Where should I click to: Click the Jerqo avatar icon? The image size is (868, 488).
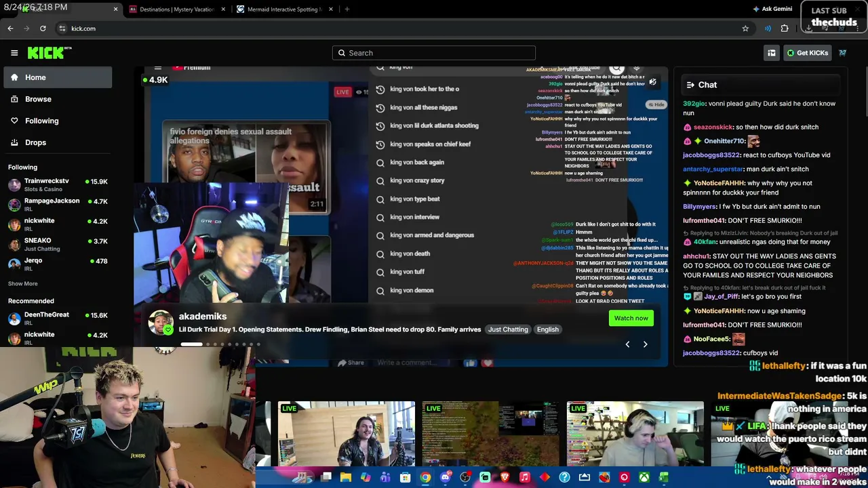pyautogui.click(x=14, y=264)
